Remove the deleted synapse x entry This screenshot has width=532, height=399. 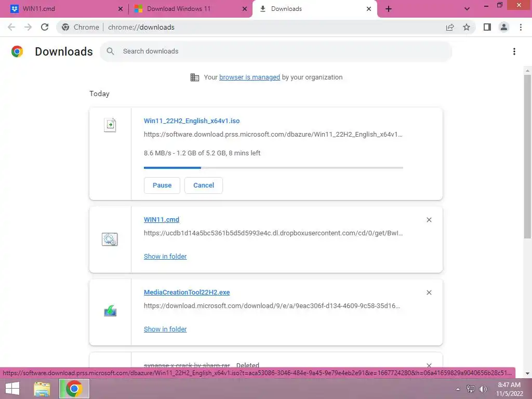(x=429, y=365)
